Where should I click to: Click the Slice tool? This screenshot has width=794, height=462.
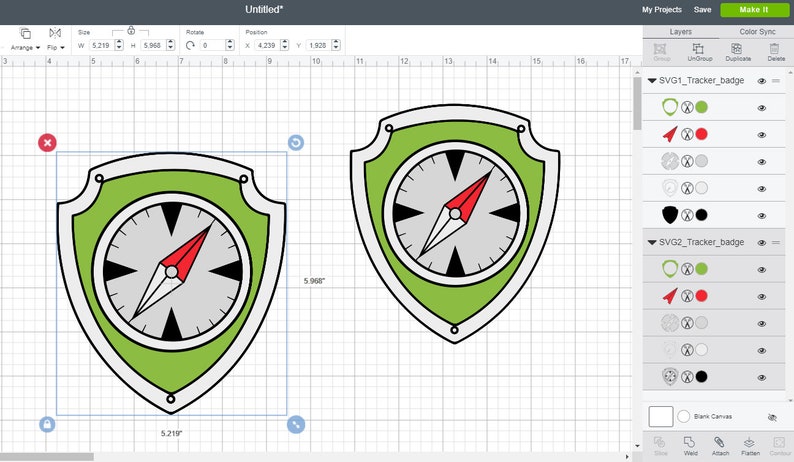click(x=660, y=446)
